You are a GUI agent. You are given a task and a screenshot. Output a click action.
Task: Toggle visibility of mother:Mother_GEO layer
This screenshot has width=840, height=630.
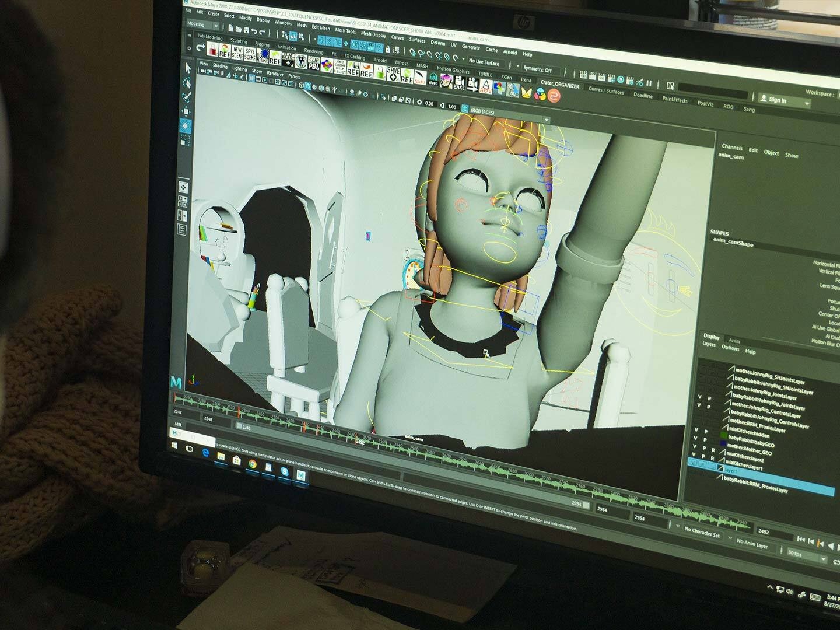(695, 447)
